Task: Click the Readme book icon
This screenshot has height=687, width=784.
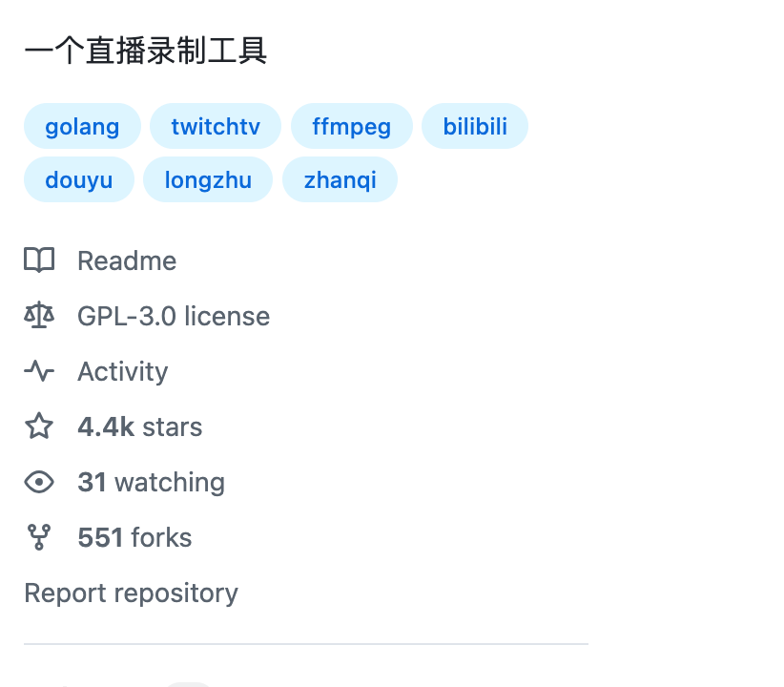Action: coord(39,260)
